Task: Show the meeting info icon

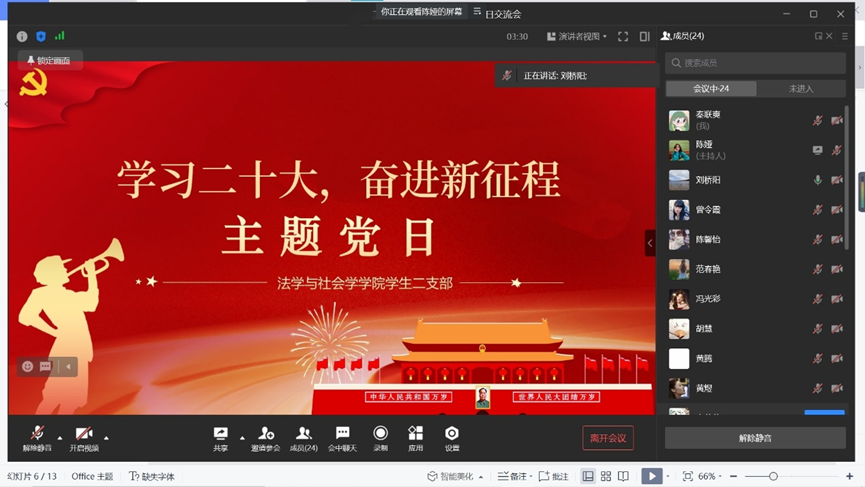Action: (22, 36)
